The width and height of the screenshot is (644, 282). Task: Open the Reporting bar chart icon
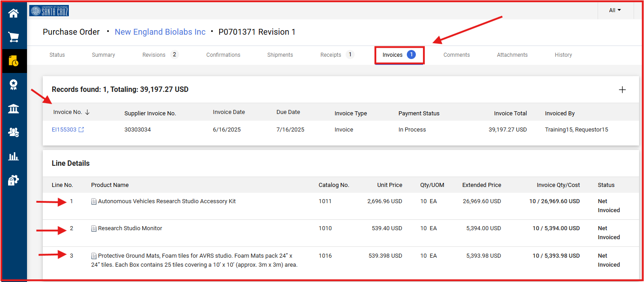click(14, 156)
